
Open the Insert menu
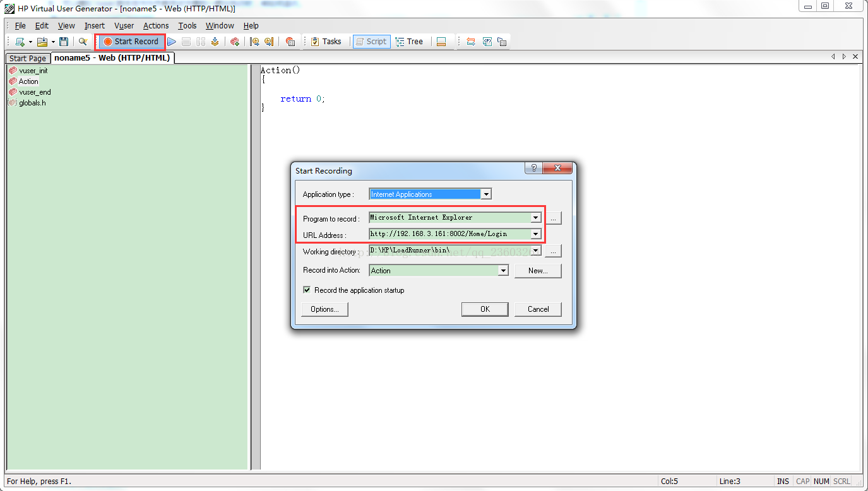[95, 26]
